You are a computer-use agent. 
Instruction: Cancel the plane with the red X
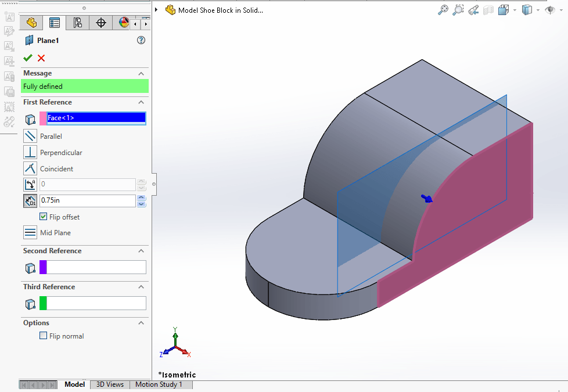41,57
